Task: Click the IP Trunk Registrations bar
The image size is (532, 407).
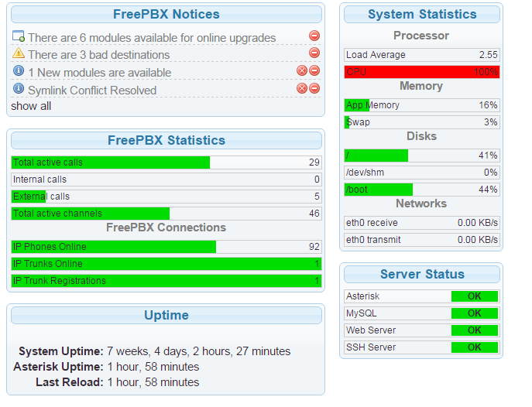Action: point(166,281)
